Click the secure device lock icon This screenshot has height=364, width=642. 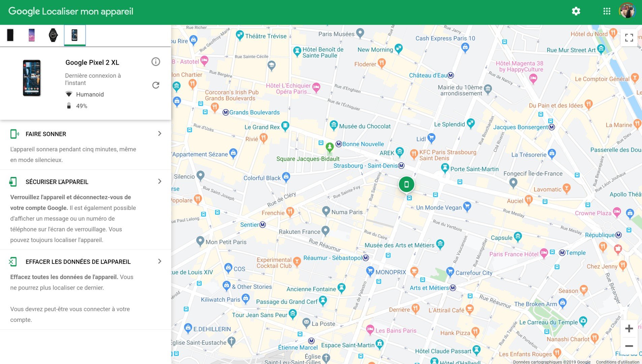click(13, 182)
